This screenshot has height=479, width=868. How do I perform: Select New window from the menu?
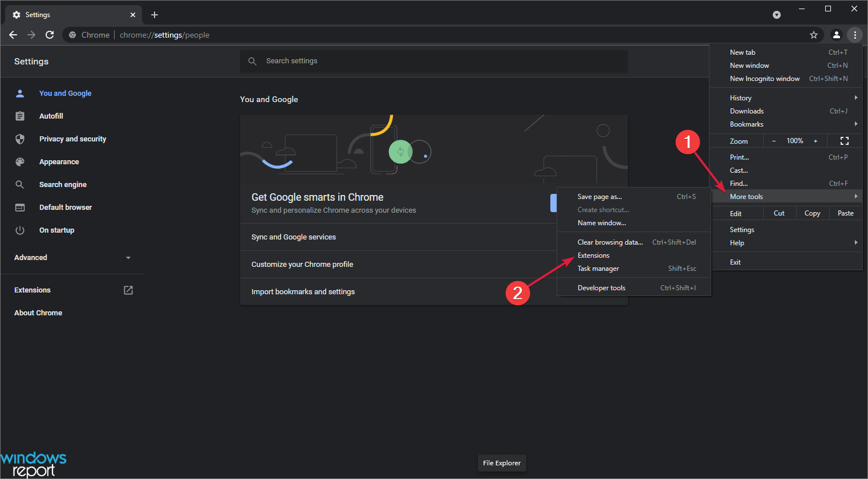(x=787, y=66)
